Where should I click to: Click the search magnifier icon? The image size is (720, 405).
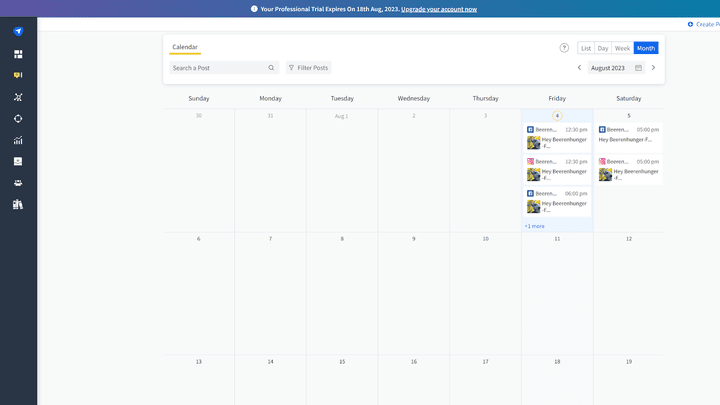pyautogui.click(x=271, y=68)
